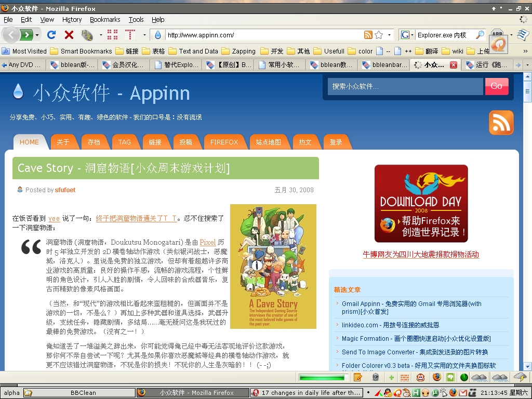Reload the page with the blue refresh icon
The image size is (532, 399).
(x=51, y=35)
